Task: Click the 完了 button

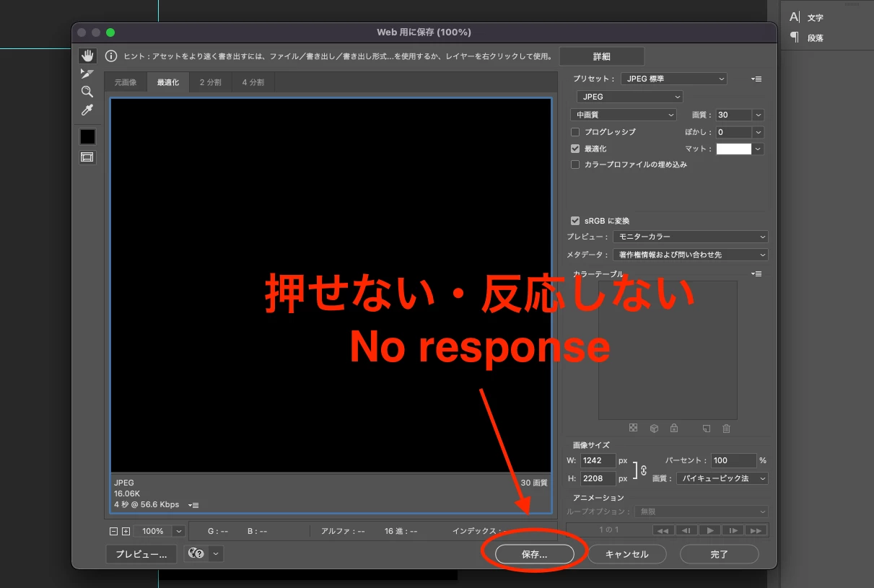Action: [720, 554]
